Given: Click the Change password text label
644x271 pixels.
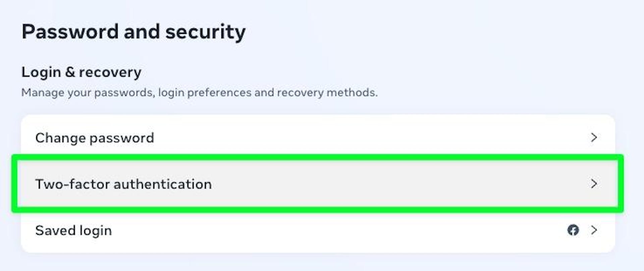Looking at the screenshot, I should click(x=95, y=138).
